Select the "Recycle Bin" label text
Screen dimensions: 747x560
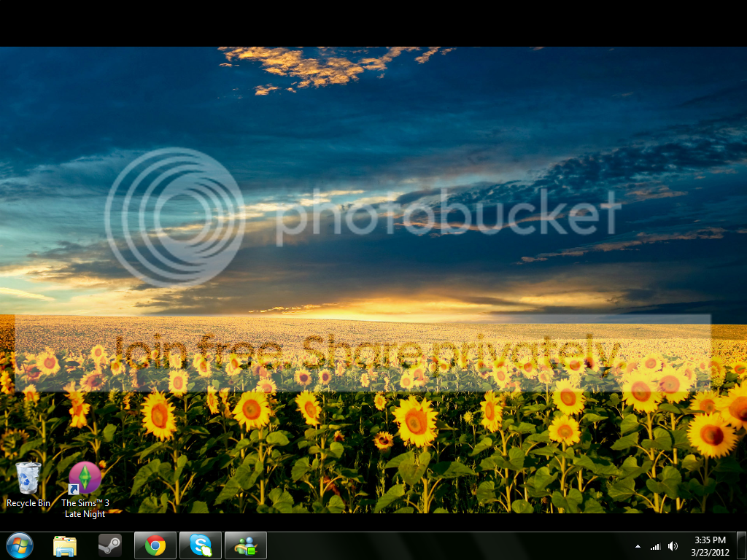[28, 503]
